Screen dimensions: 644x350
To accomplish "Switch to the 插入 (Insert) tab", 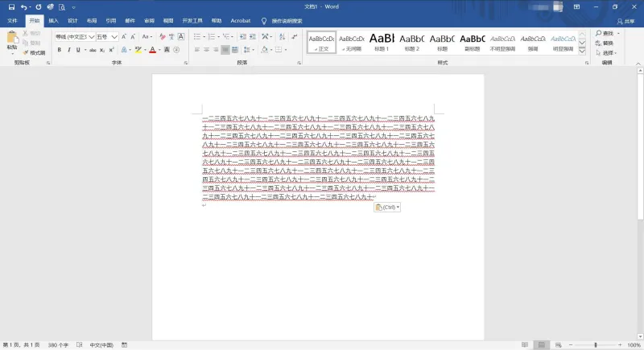I will pyautogui.click(x=53, y=21).
